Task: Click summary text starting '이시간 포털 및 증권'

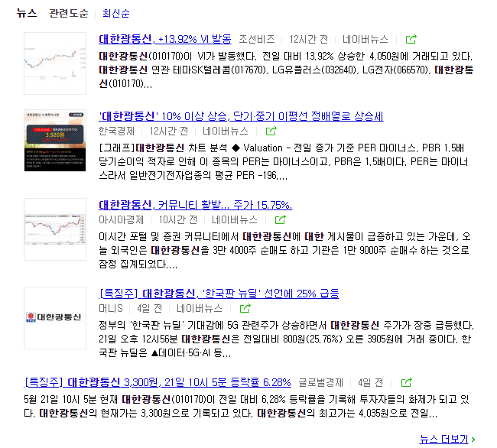Action: click(x=284, y=250)
